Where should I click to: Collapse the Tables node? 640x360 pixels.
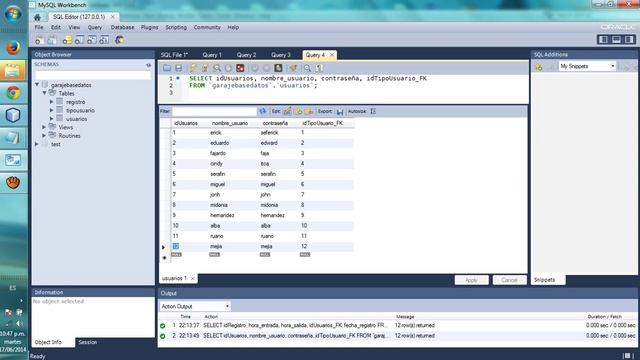point(44,93)
